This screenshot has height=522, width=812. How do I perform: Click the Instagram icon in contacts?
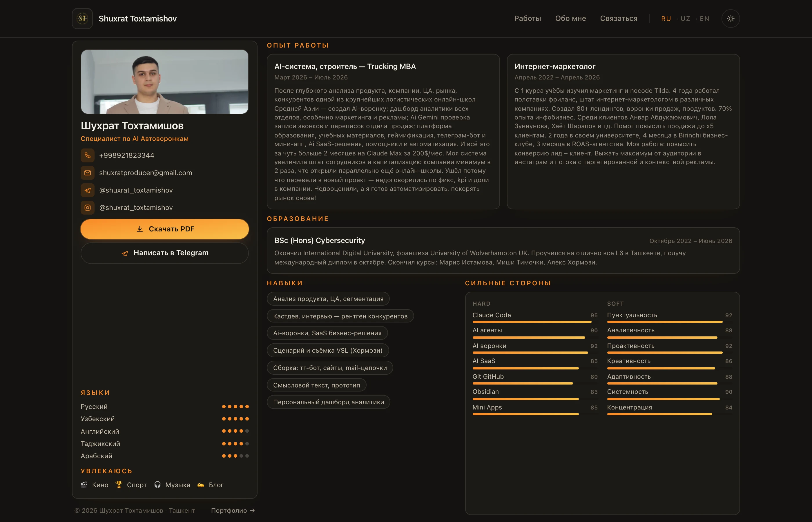coord(88,207)
